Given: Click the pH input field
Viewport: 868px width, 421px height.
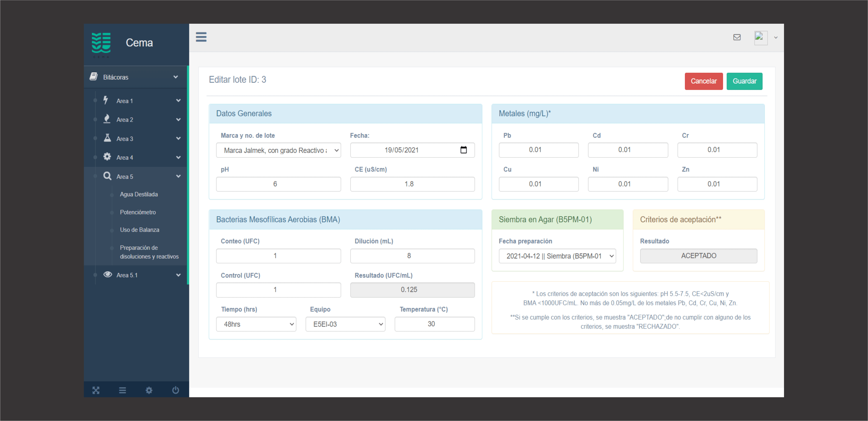Looking at the screenshot, I should 278,184.
